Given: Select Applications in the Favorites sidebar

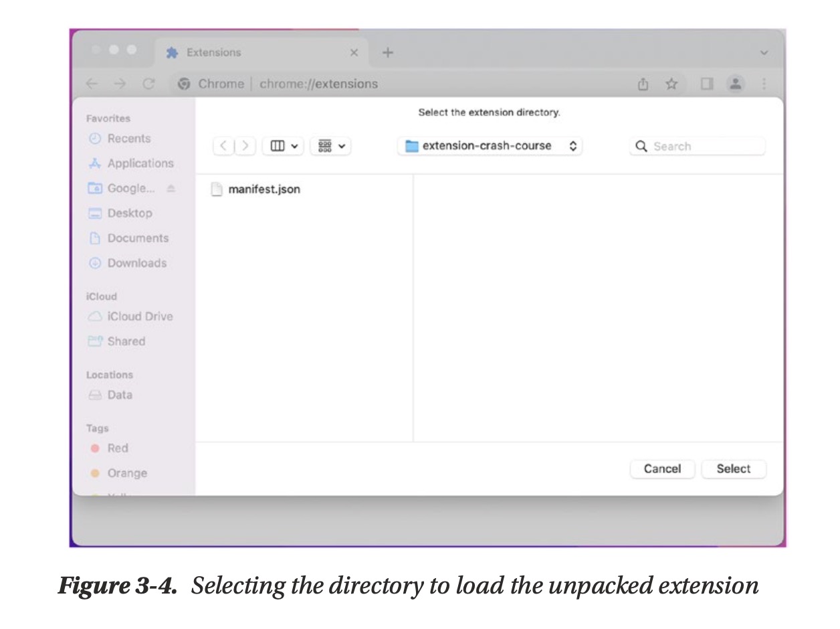Looking at the screenshot, I should (x=140, y=163).
